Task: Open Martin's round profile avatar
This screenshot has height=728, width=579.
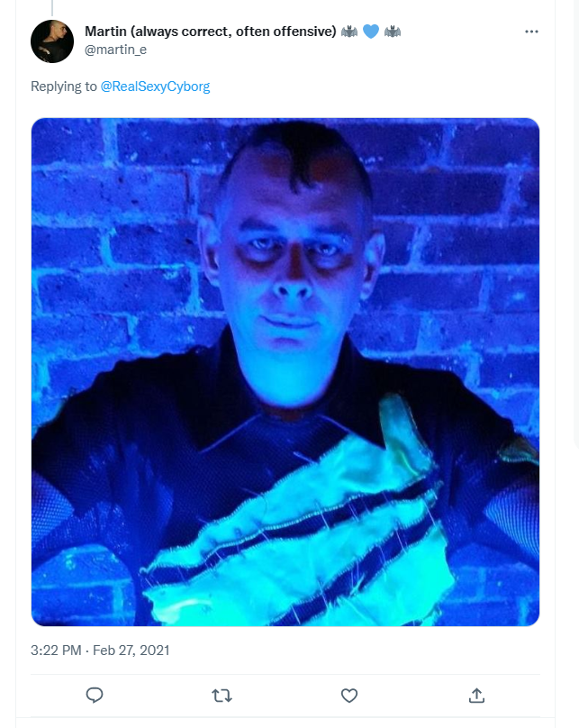Action: coord(52,41)
